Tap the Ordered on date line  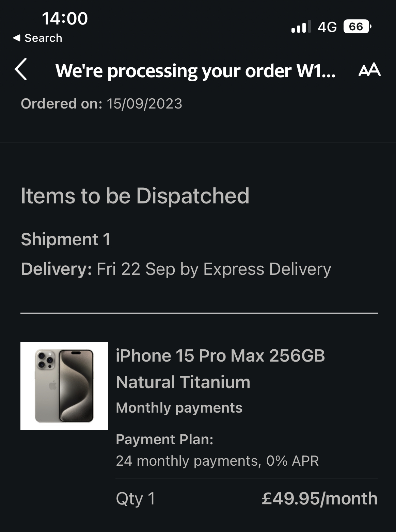pos(101,104)
